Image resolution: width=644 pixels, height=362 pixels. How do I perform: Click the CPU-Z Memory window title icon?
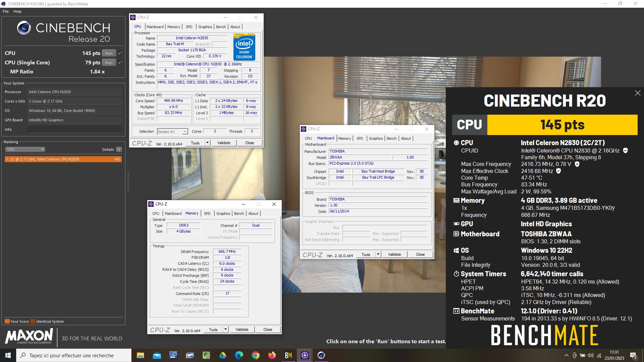click(x=151, y=204)
